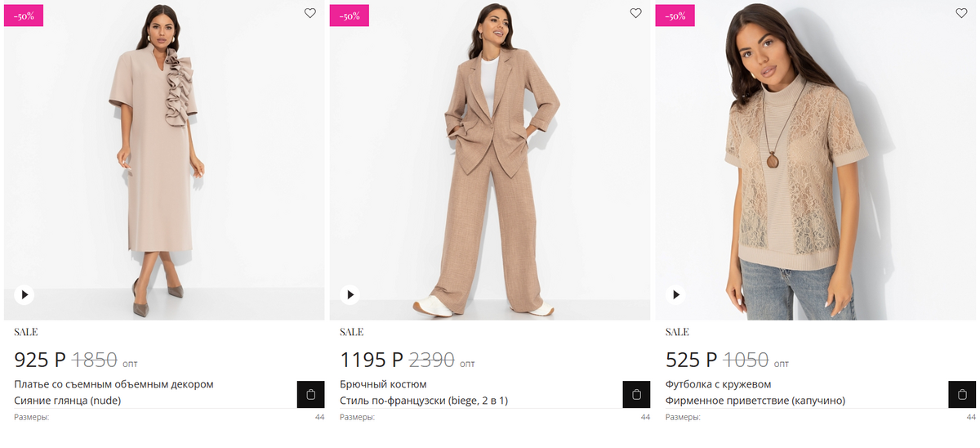Add the 1195 ₽ suit to cart

636,394
